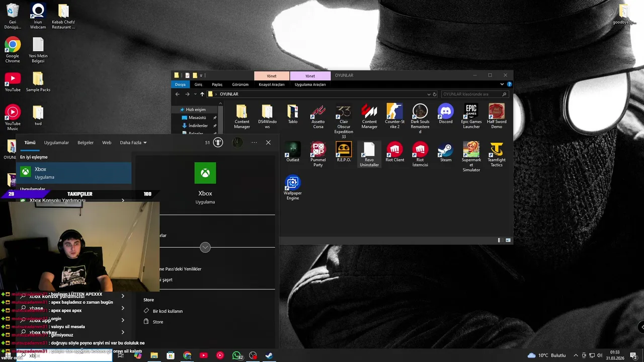Viewport: 644px width, 362px height.
Task: Open recent locations dropdown arrow
Action: pos(195,94)
